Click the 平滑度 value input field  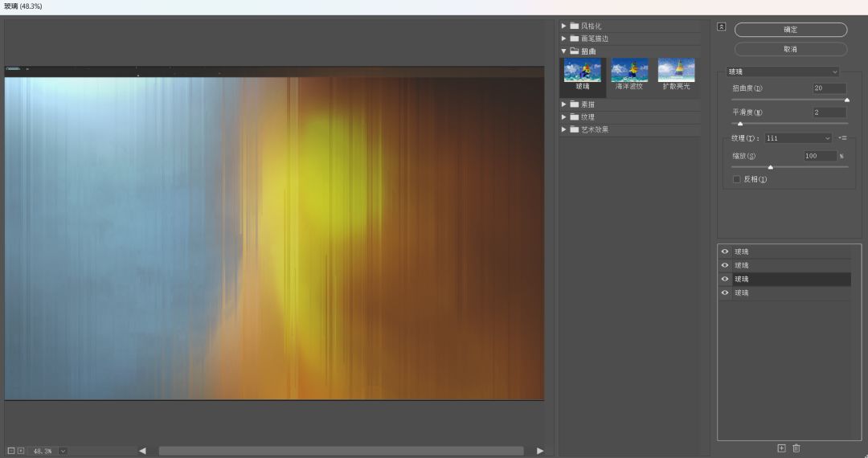829,112
